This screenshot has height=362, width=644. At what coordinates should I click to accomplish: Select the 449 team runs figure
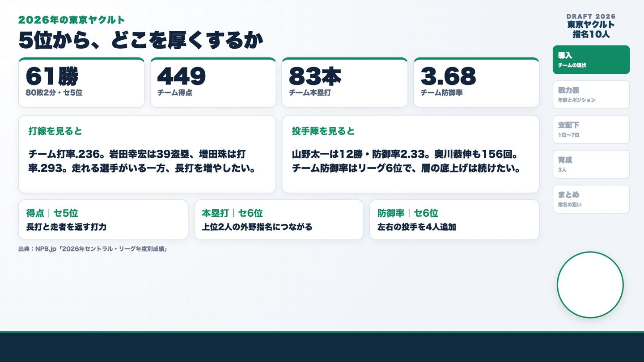tap(182, 76)
